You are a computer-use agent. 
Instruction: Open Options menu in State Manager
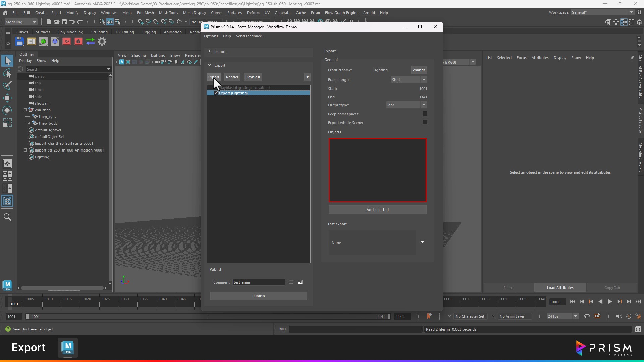[x=211, y=36]
